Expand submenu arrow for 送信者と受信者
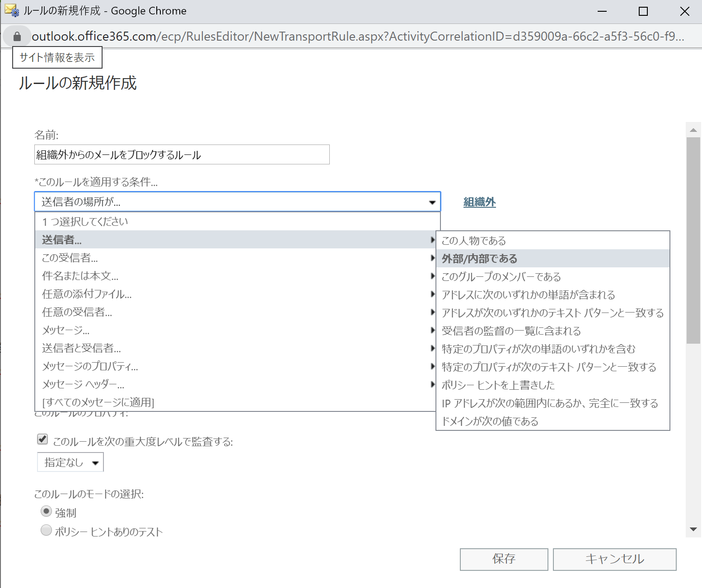Image resolution: width=702 pixels, height=588 pixels. point(433,348)
